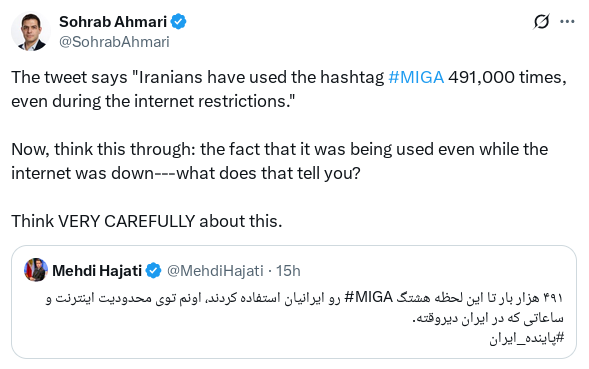Screen dimensions: 589x369
Task: Open the three-dot more options menu
Action: [567, 21]
